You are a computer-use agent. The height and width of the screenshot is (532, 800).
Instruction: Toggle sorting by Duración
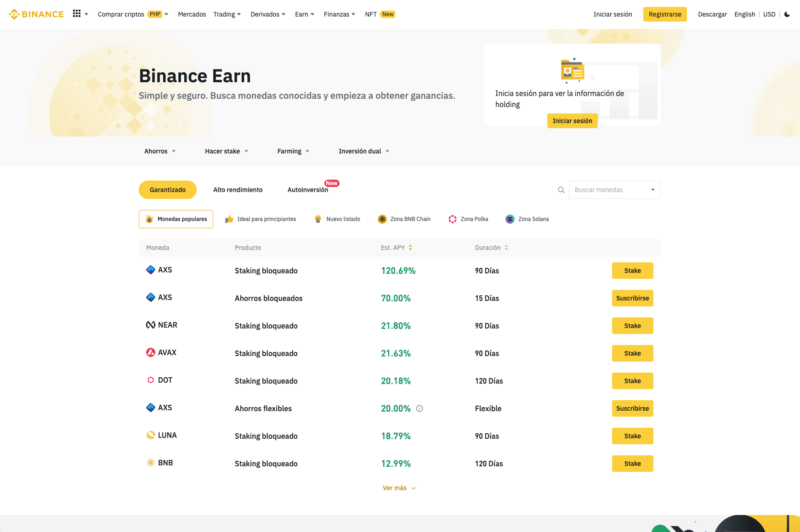(x=506, y=247)
